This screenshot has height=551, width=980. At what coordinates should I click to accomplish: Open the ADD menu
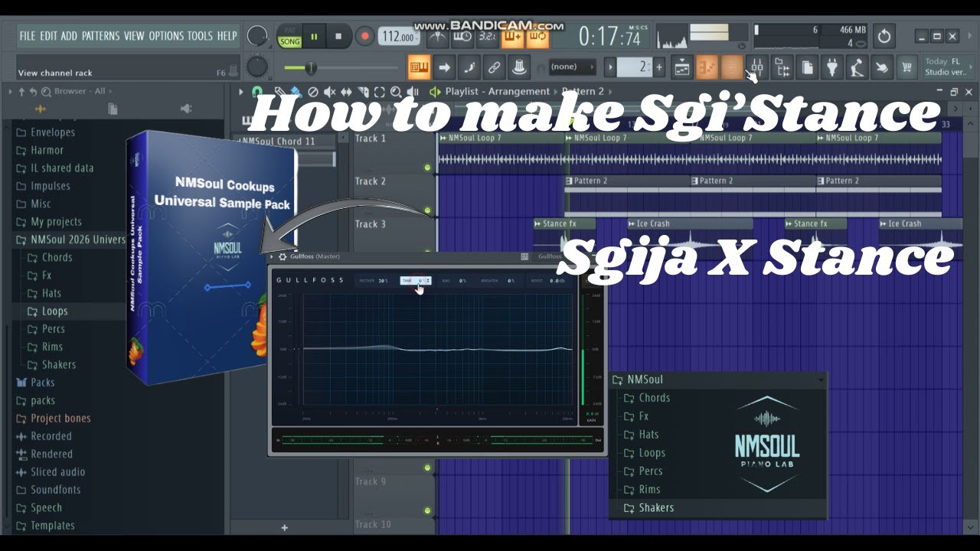[x=70, y=36]
